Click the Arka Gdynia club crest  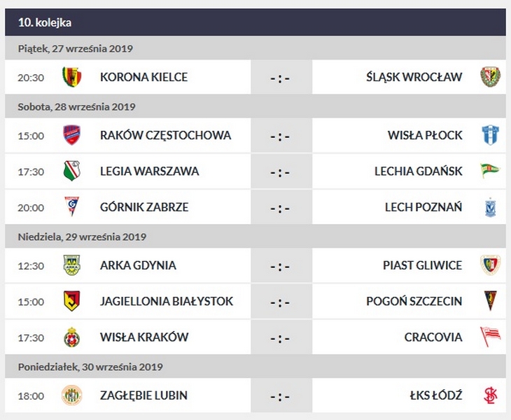click(x=71, y=265)
